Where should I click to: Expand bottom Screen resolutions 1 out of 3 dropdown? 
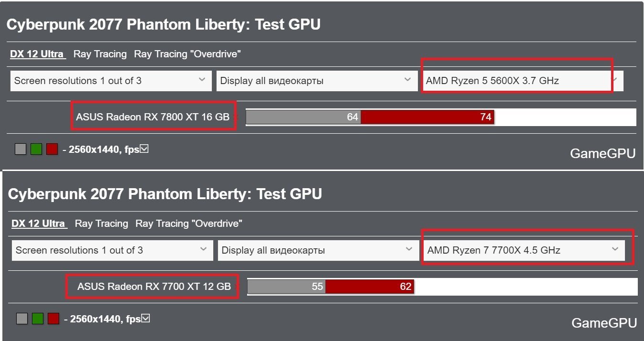tap(112, 250)
